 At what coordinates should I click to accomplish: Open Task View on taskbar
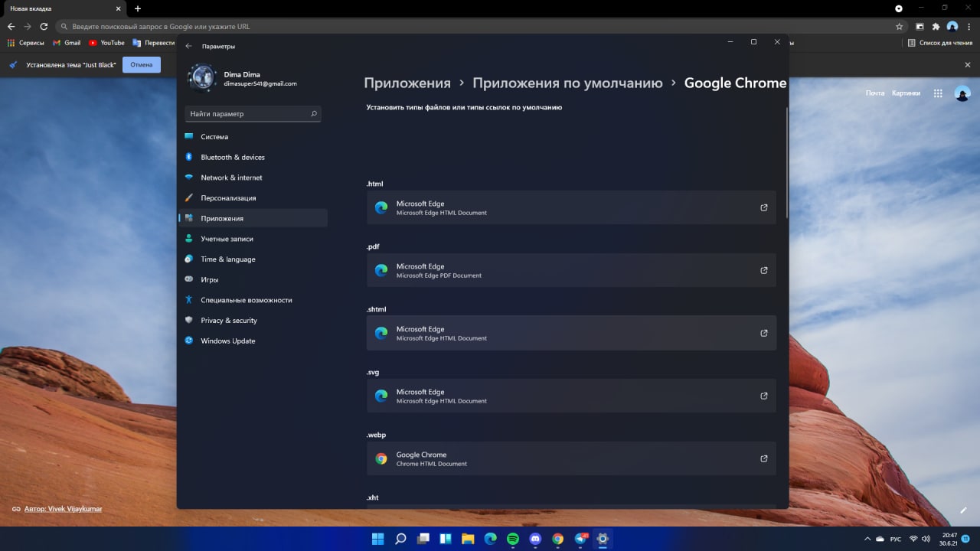pyautogui.click(x=423, y=539)
